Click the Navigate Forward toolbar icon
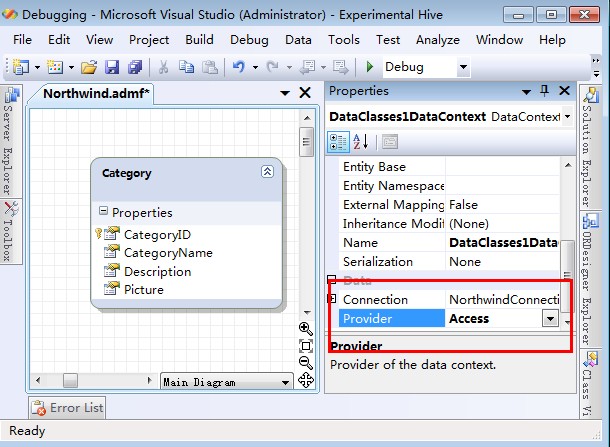This screenshot has height=447, width=610. click(341, 67)
